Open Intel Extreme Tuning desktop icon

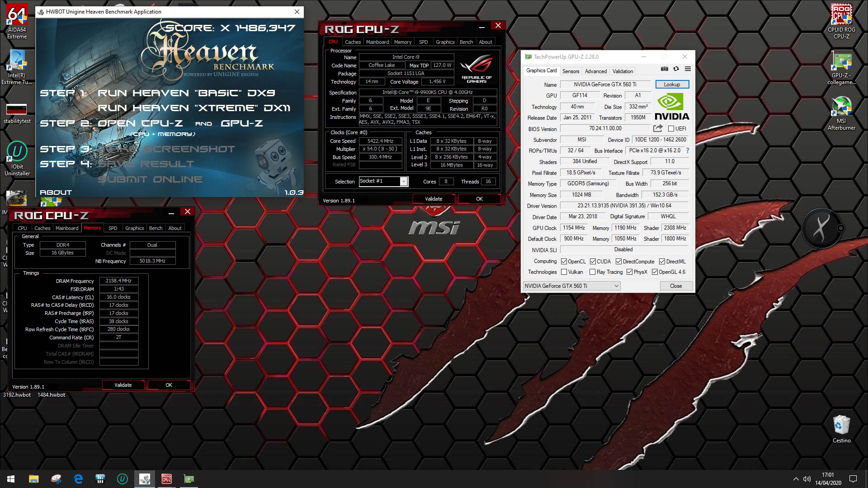(17, 67)
